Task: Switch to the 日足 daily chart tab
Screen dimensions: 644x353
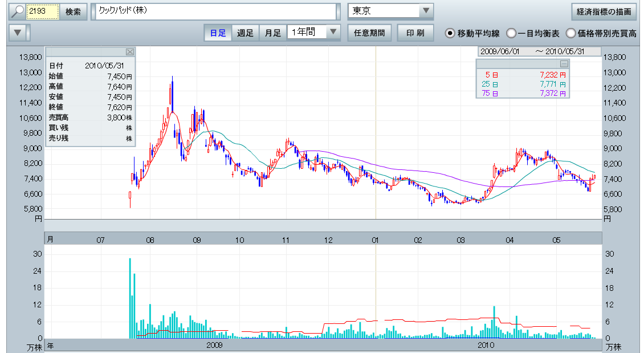Action: (218, 33)
